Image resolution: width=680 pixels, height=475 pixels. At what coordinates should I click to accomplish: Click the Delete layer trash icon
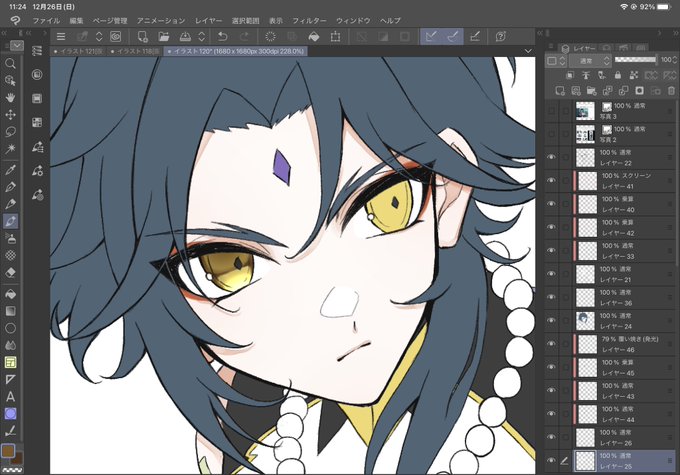(671, 91)
